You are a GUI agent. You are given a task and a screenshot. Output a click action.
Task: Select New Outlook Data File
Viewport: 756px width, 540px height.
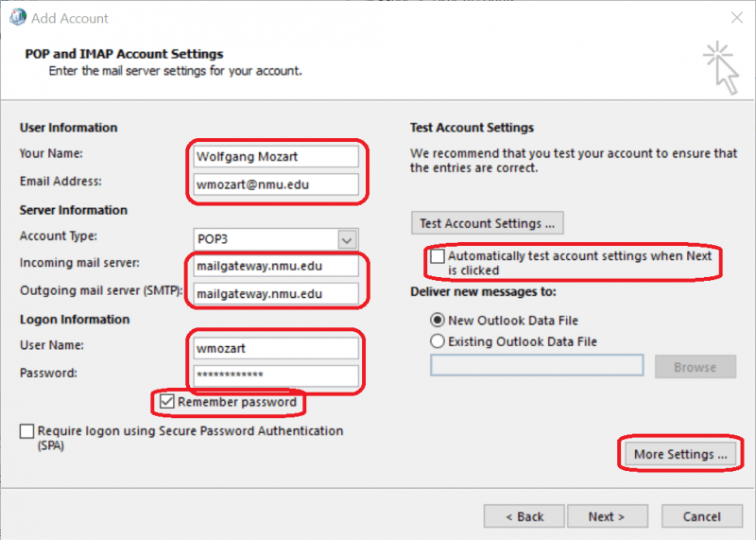[x=438, y=320]
